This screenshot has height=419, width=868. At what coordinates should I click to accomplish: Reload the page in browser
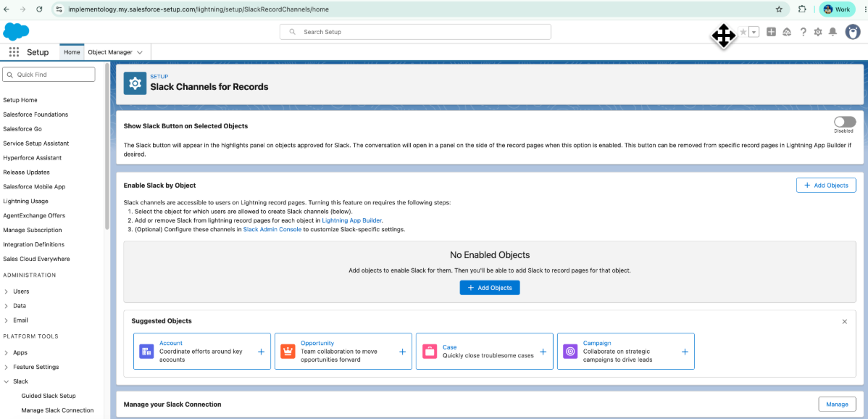[x=39, y=9]
